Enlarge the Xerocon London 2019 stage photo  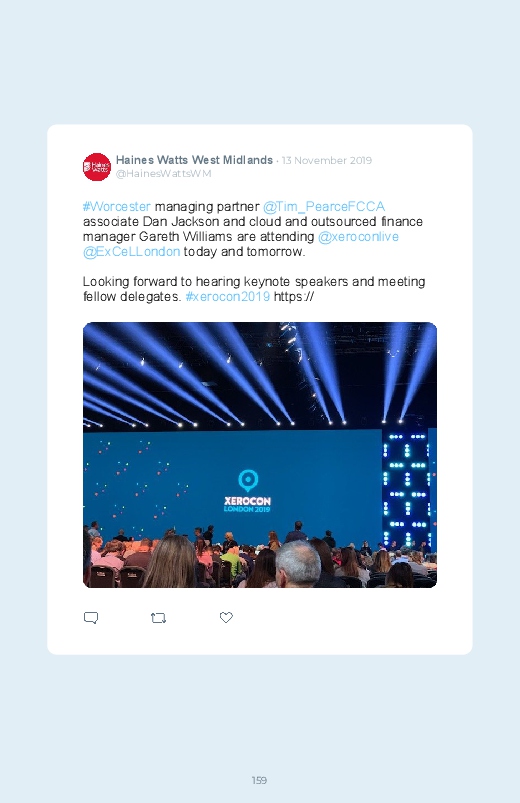pos(260,455)
